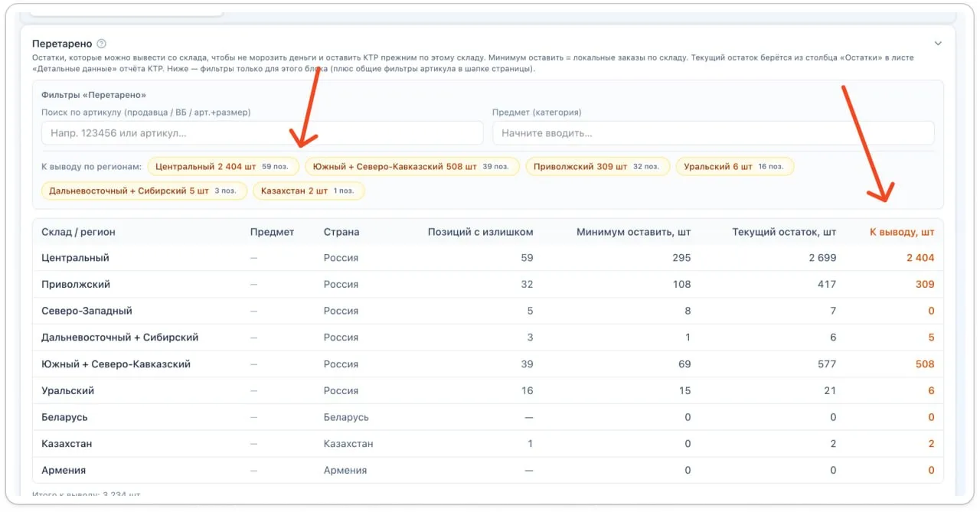
Task: Click the Казахстан 2 шт region chip
Action: [x=309, y=191]
